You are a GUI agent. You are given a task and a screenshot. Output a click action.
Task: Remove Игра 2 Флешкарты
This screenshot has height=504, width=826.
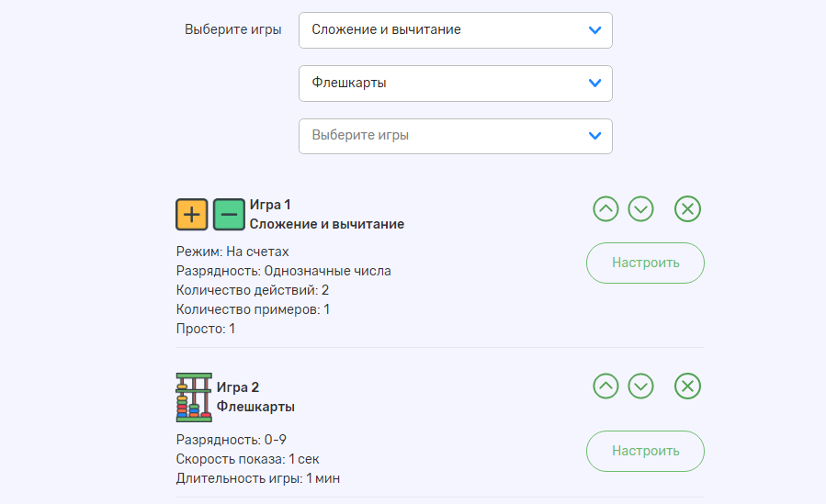687,386
